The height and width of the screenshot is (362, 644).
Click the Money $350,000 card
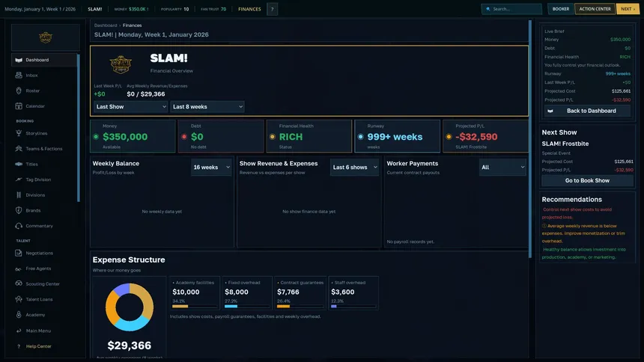133,136
